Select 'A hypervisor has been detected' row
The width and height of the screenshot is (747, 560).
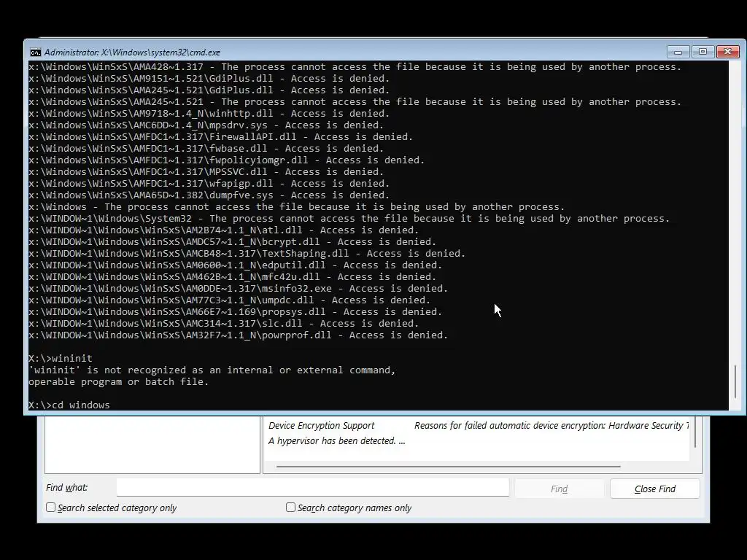pos(336,441)
